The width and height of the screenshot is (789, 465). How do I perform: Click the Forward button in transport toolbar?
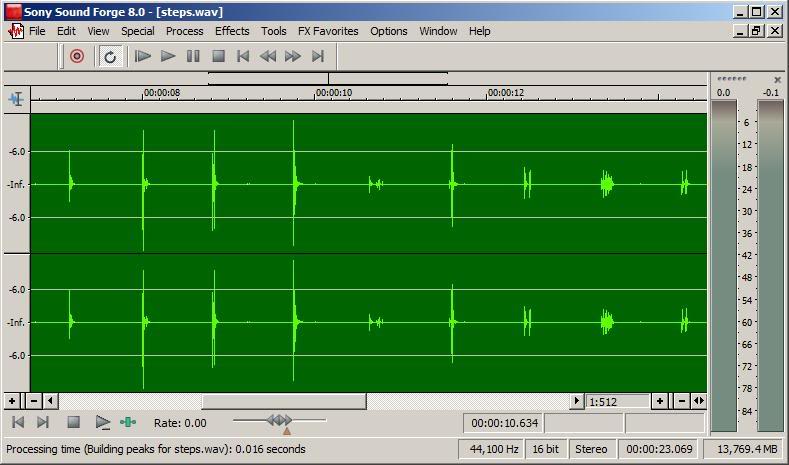[293, 57]
